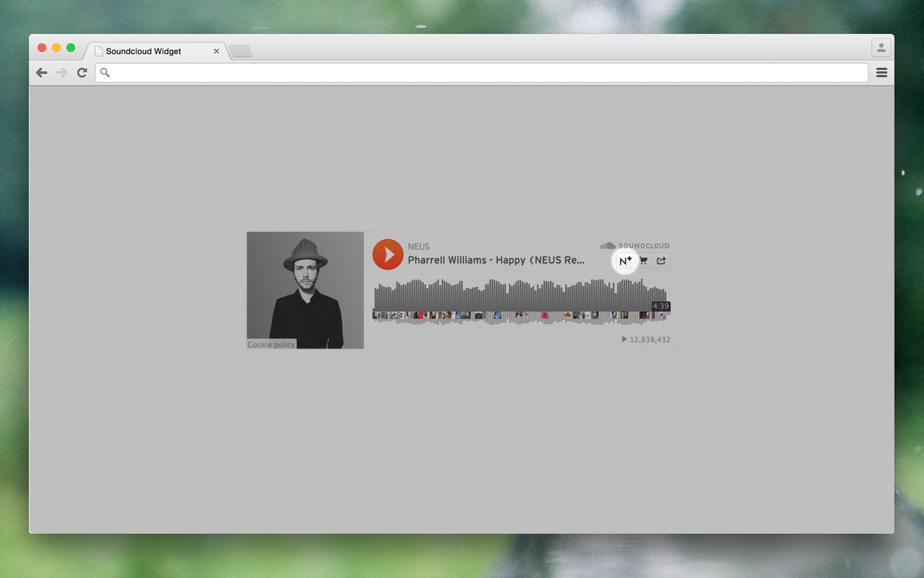Image resolution: width=924 pixels, height=578 pixels.
Task: Open the Cookie policy link
Action: [271, 345]
